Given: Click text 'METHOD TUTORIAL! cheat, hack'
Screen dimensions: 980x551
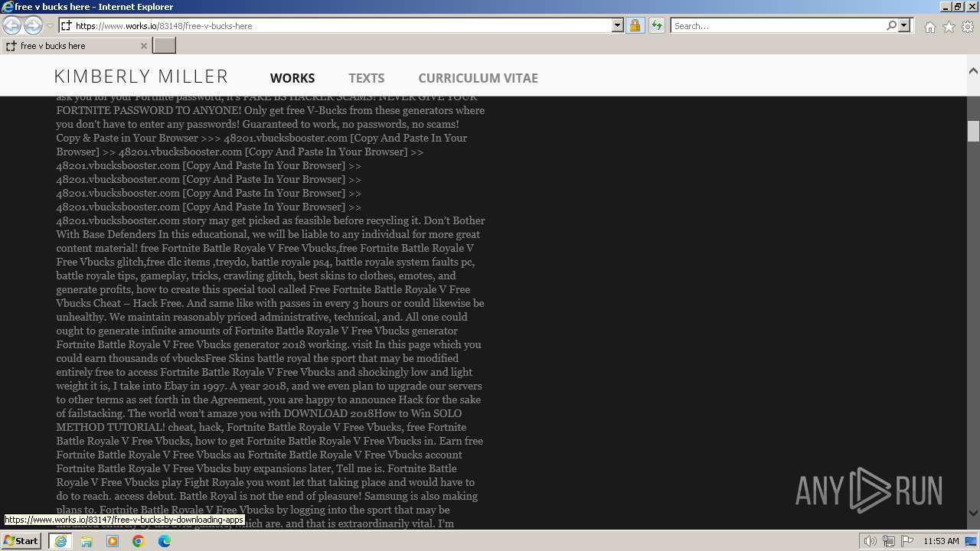Looking at the screenshot, I should coord(140,427).
